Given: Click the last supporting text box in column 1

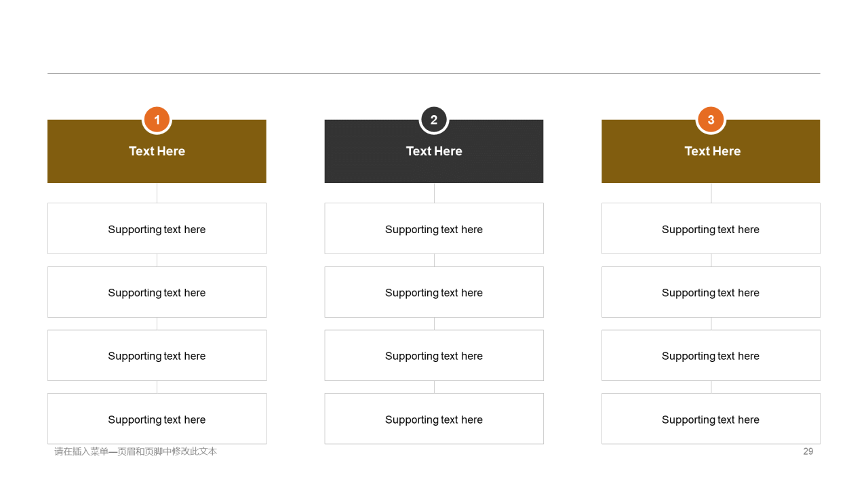Looking at the screenshot, I should tap(157, 419).
